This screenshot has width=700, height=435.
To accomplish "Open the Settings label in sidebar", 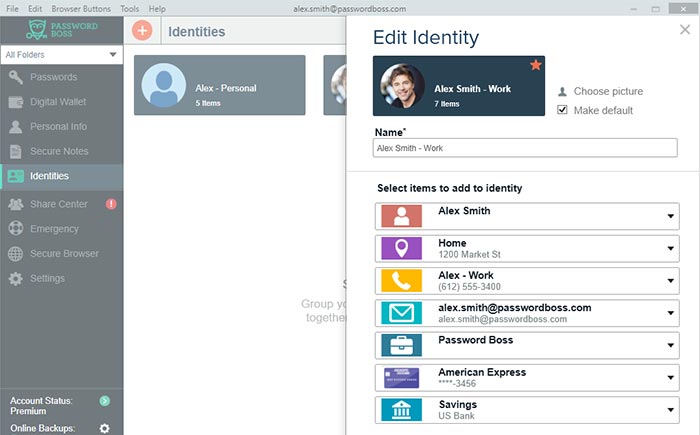I will point(47,278).
